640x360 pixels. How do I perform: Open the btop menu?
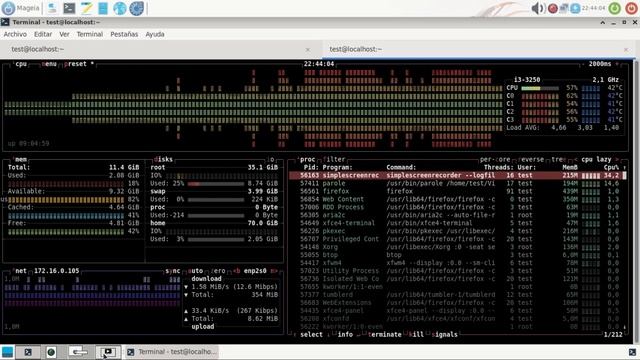click(x=49, y=64)
